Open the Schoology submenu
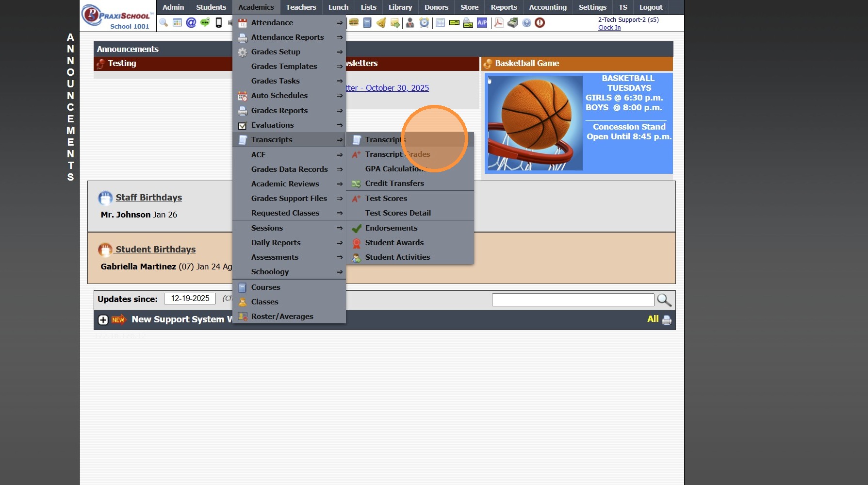The width and height of the screenshot is (868, 485). (289, 272)
